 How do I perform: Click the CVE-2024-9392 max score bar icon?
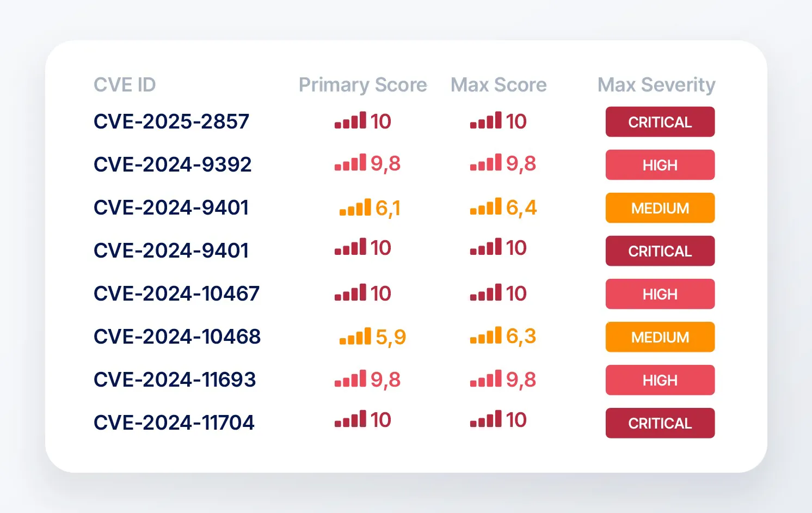pyautogui.click(x=486, y=163)
